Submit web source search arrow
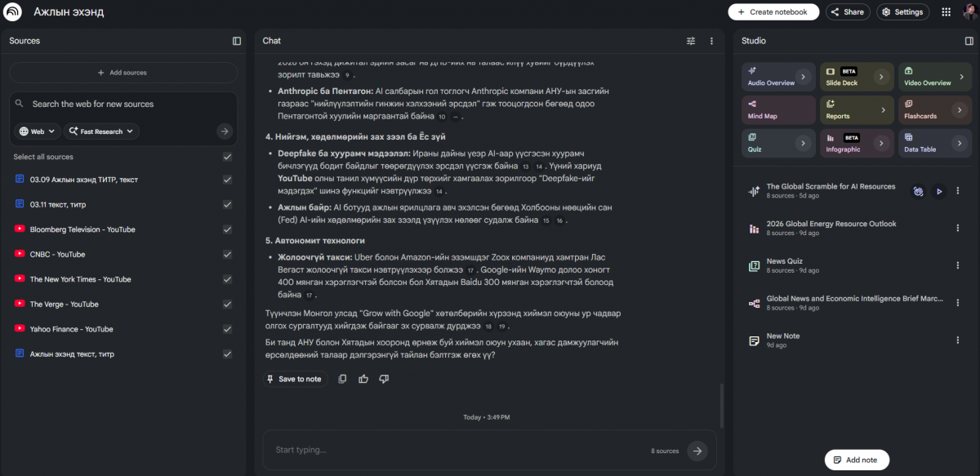The width and height of the screenshot is (980, 476). point(225,131)
